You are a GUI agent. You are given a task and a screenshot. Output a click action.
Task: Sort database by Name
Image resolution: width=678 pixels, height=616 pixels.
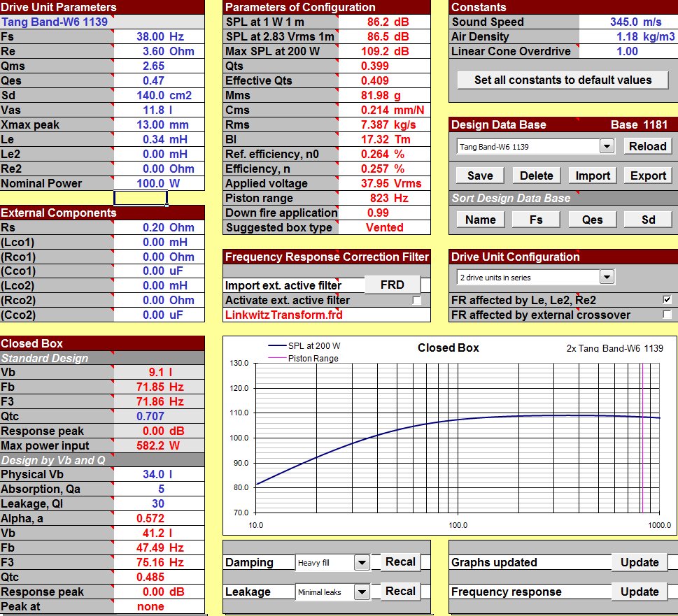coord(480,220)
